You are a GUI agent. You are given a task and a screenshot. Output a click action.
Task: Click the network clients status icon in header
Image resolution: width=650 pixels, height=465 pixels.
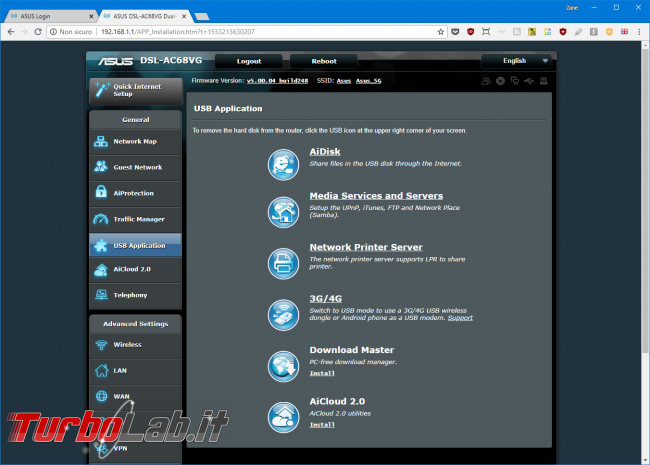[514, 81]
